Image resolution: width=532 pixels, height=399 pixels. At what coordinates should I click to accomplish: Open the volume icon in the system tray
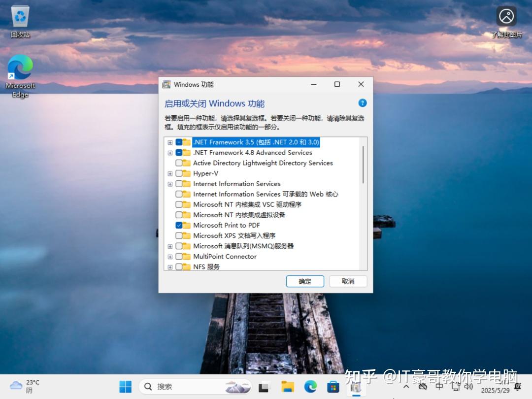point(468,386)
